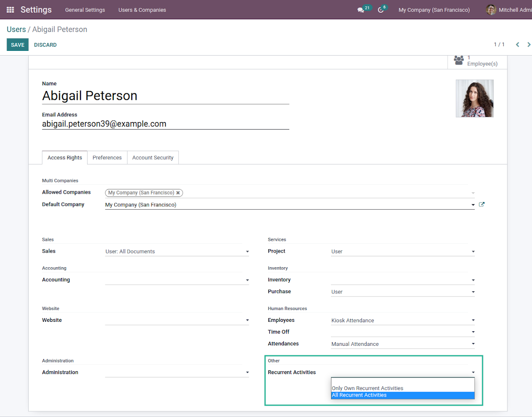Click the Email Address input field
Image resolution: width=532 pixels, height=417 pixels.
tap(165, 124)
